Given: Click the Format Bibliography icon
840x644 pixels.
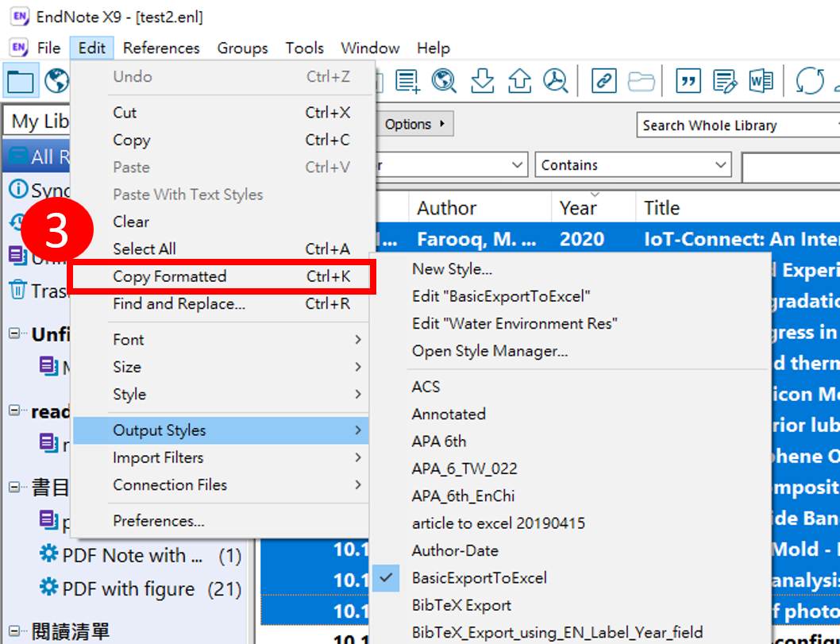Looking at the screenshot, I should pyautogui.click(x=725, y=81).
